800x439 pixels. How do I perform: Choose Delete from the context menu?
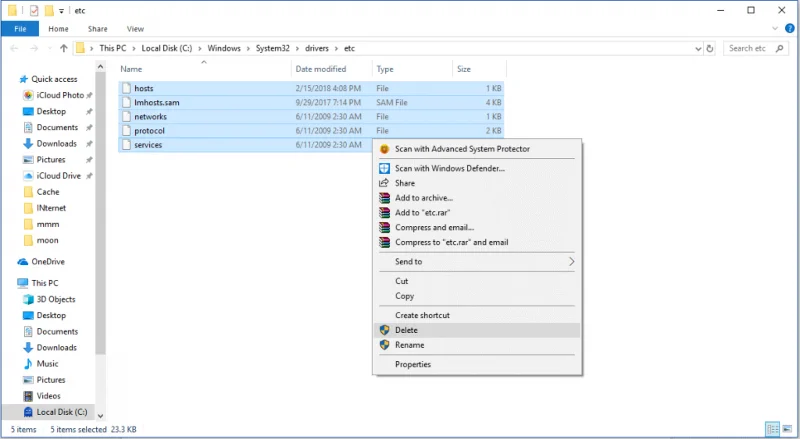tap(406, 330)
